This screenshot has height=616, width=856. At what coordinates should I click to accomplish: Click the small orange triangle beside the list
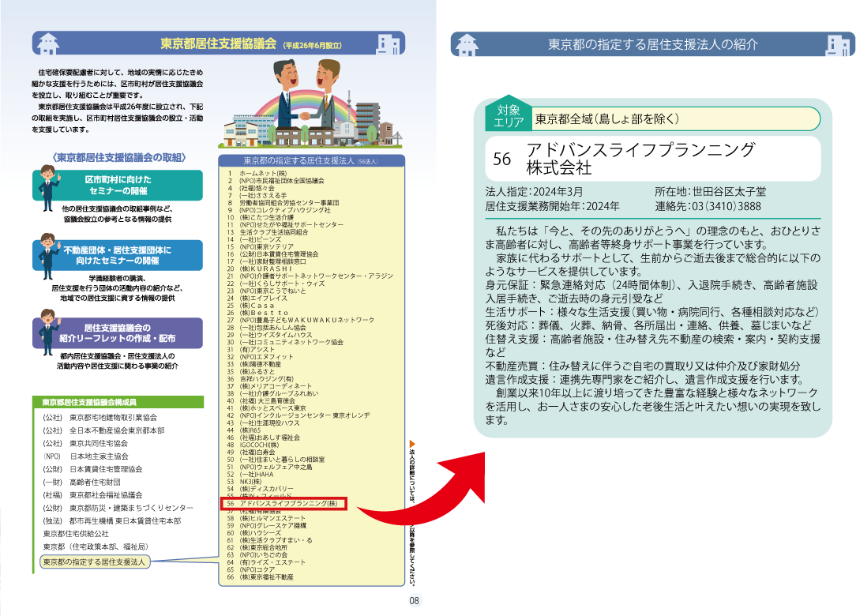pos(412,445)
